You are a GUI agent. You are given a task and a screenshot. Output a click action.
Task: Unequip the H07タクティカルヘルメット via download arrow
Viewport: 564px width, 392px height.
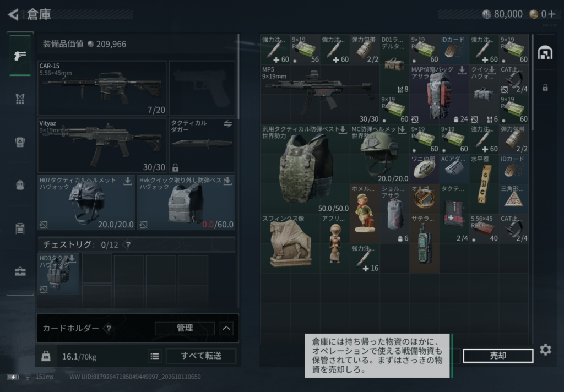127,181
